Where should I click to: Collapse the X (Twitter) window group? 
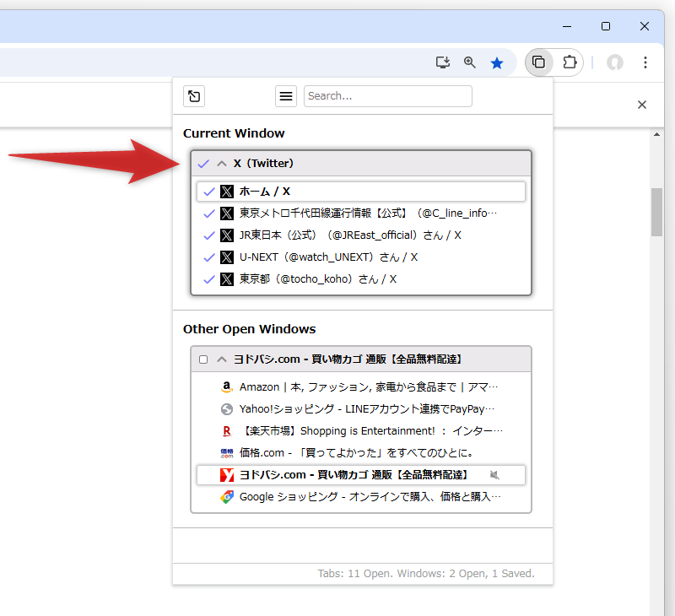click(222, 164)
